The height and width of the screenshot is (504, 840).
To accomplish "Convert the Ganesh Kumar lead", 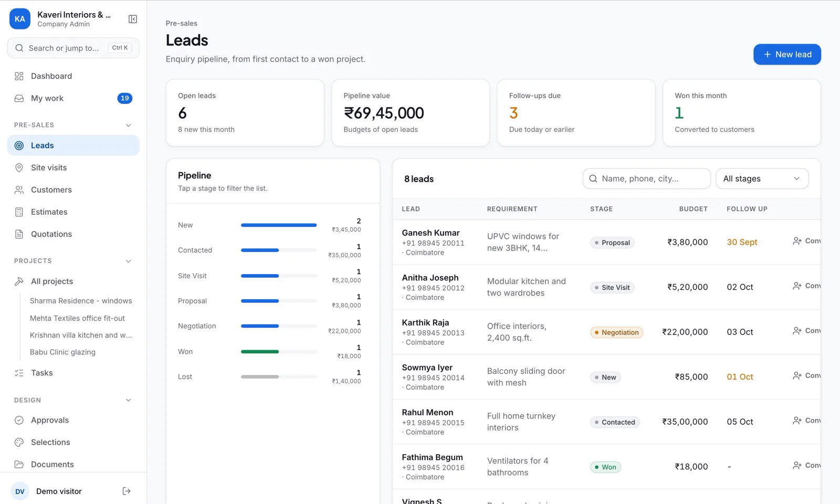I will click(x=806, y=241).
